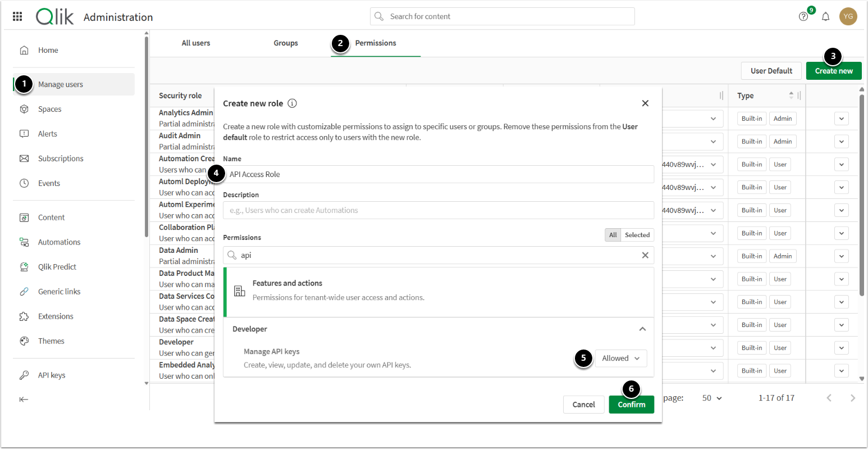This screenshot has width=868, height=449.
Task: Show info icon beside Create new role
Action: click(292, 103)
